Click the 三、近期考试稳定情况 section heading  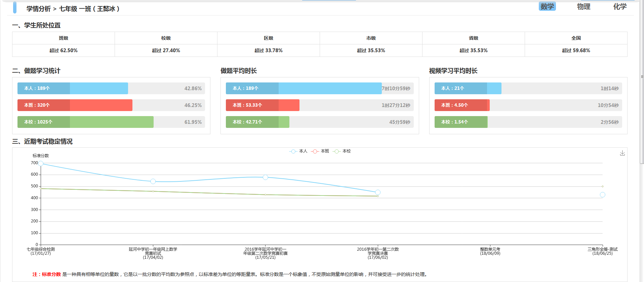(x=42, y=141)
